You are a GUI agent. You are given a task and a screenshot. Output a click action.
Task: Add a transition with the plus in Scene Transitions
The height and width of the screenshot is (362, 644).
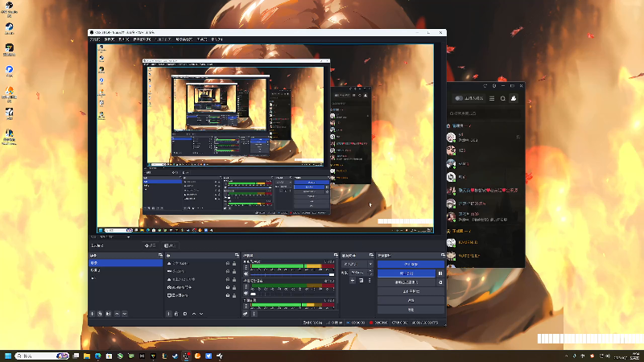[x=353, y=280]
